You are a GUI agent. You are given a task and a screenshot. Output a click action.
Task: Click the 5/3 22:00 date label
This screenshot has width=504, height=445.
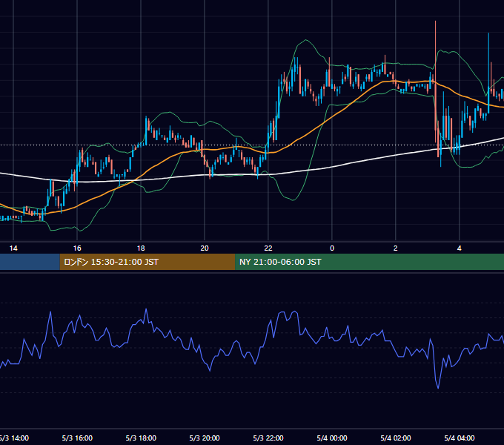268,438
